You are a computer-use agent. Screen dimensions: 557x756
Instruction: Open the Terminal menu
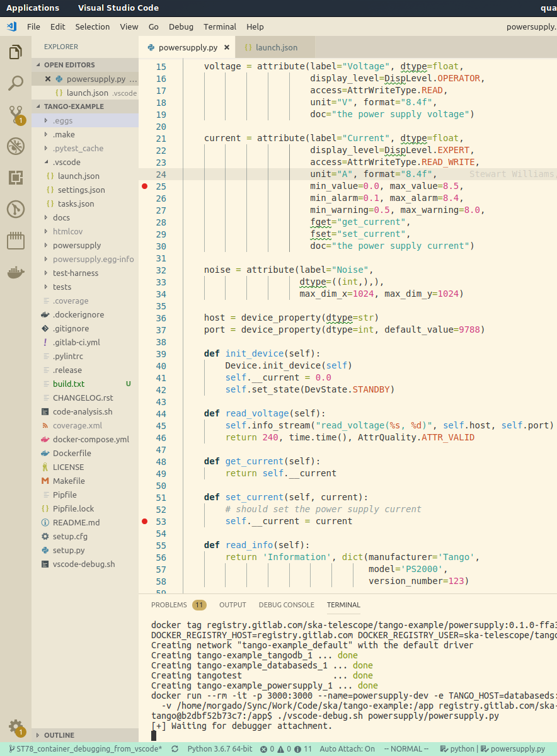tap(220, 26)
